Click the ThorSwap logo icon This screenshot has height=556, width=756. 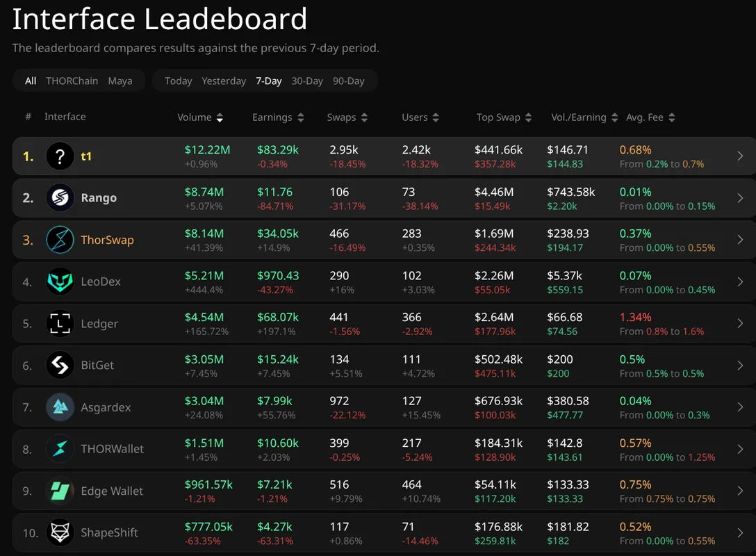click(x=60, y=240)
